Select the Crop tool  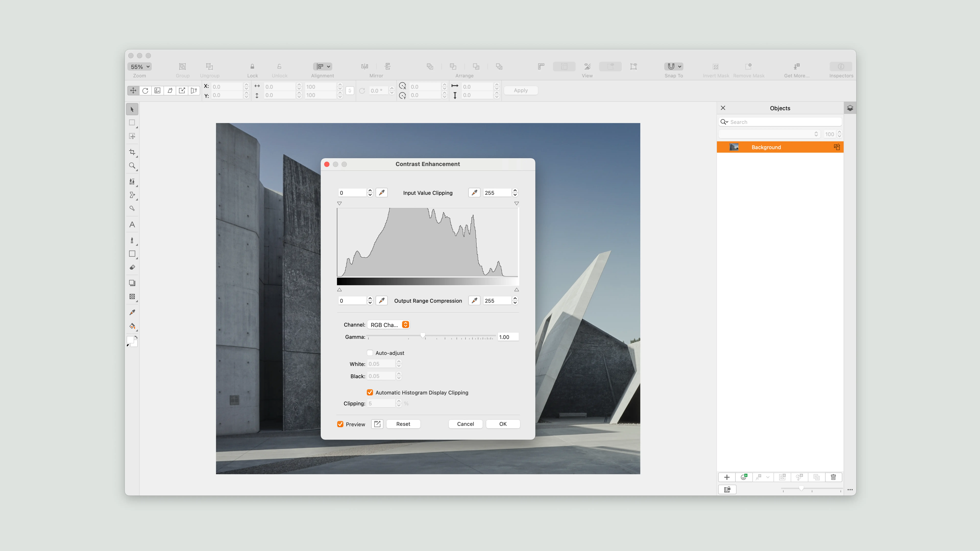[132, 152]
